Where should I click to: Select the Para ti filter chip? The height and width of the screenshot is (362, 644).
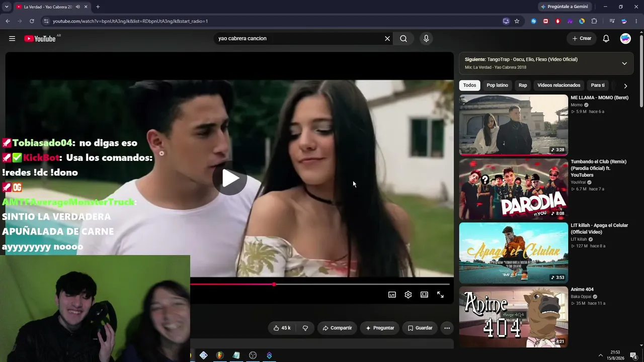[x=598, y=85]
